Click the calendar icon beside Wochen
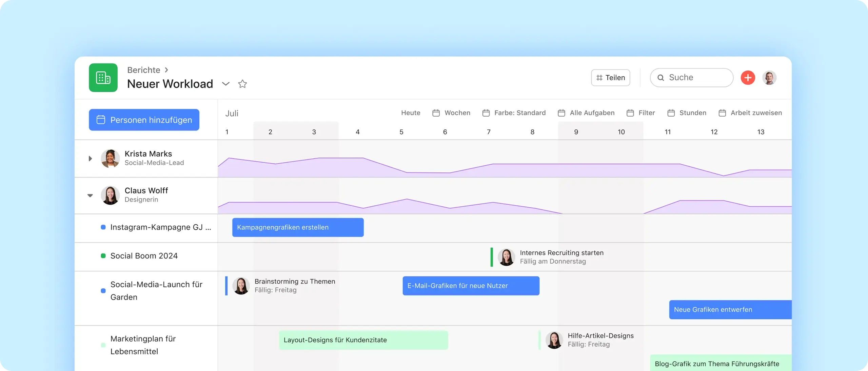Viewport: 868px width, 371px height. tap(436, 113)
